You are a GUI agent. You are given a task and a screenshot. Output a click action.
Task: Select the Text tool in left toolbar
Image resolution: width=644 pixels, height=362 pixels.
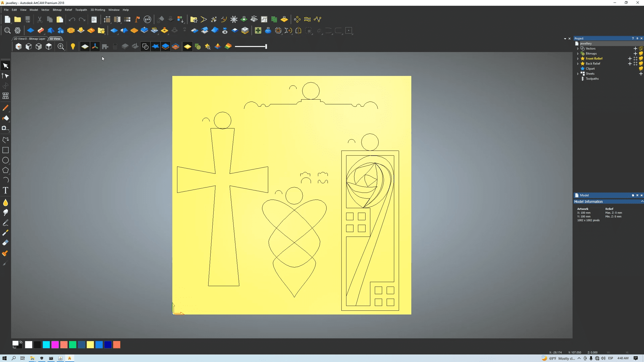(5, 190)
